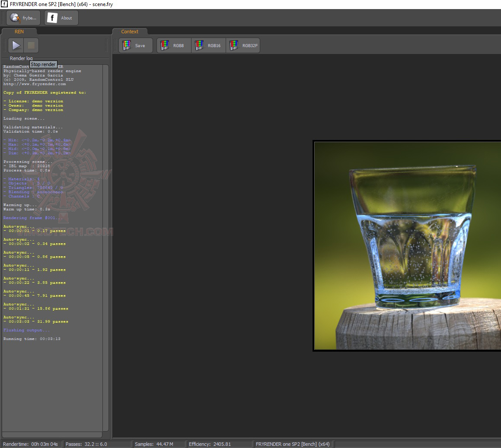Click the Passes status bar field
Viewport: 501px width, 448px height.
pyautogui.click(x=97, y=444)
